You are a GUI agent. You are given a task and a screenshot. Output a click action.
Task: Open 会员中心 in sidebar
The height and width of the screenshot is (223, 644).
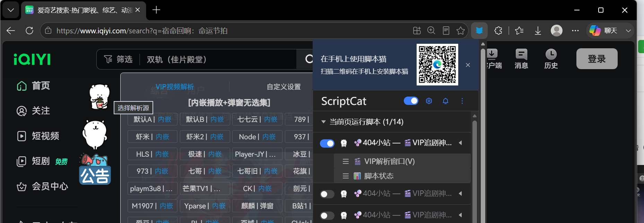click(42, 187)
